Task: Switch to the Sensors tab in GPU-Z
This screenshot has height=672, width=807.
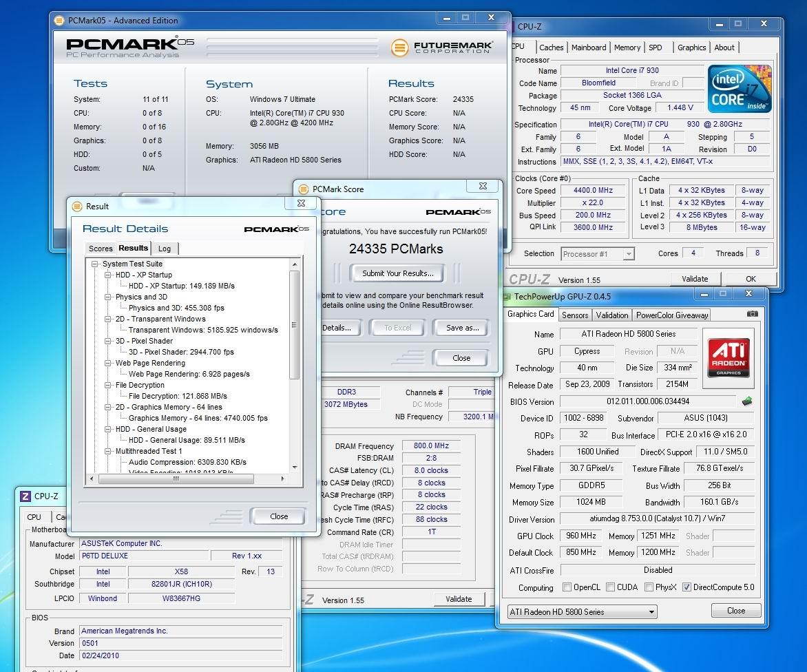Action: (x=575, y=315)
